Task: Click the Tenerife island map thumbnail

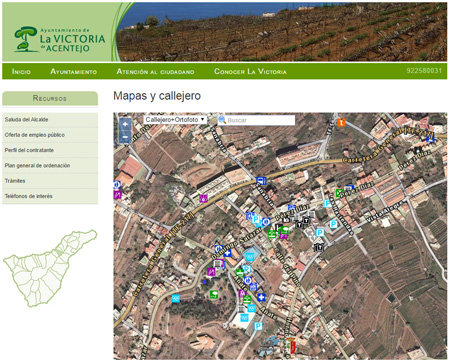Action: [50, 268]
